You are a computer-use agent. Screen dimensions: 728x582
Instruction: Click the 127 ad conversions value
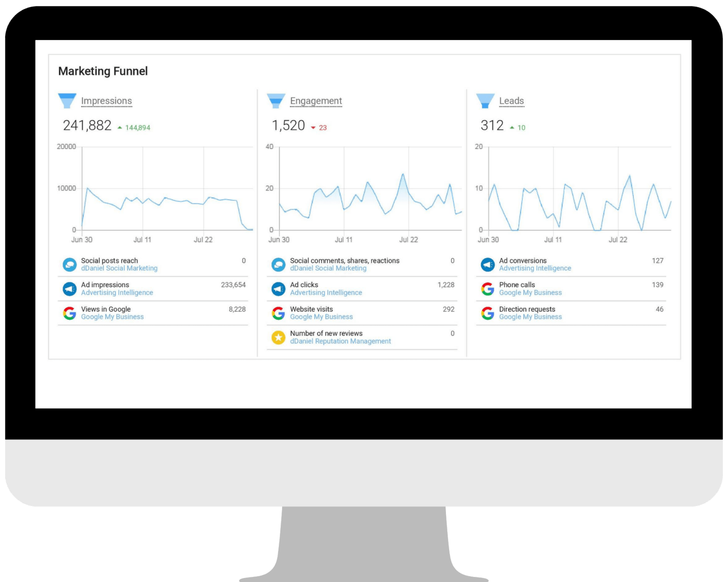coord(657,261)
